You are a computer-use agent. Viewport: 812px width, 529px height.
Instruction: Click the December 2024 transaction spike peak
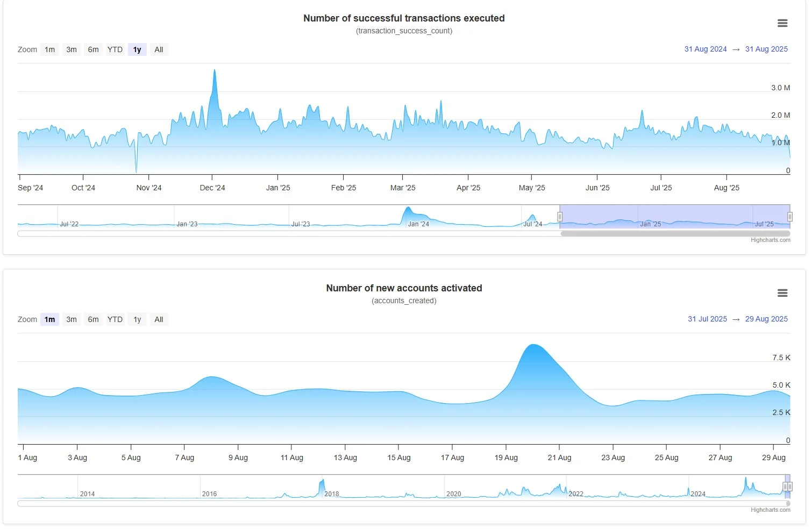tap(215, 70)
